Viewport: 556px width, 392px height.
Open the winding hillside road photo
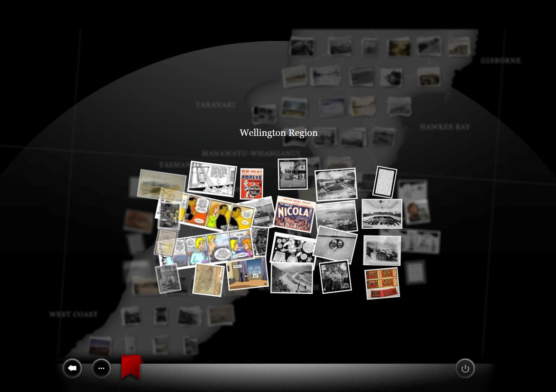pyautogui.click(x=291, y=278)
